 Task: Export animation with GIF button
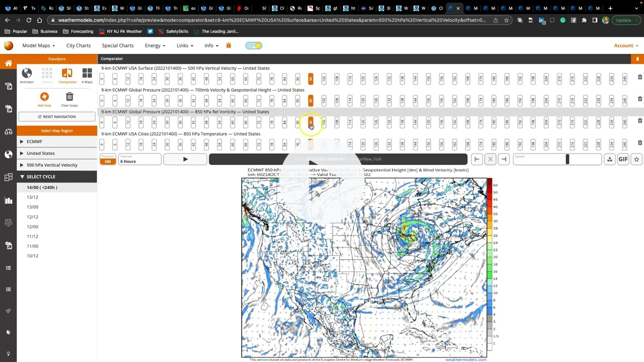tap(623, 159)
